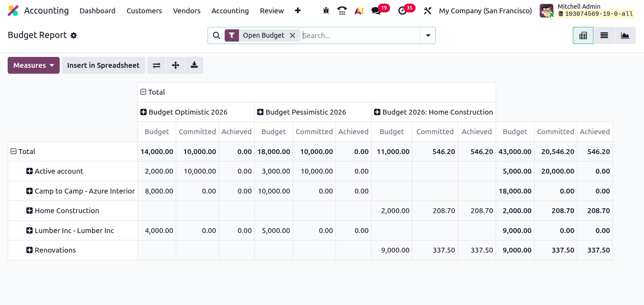Viewport: 644px width, 305px height.
Task: Flip axis with the swap arrows icon
Action: click(x=157, y=65)
